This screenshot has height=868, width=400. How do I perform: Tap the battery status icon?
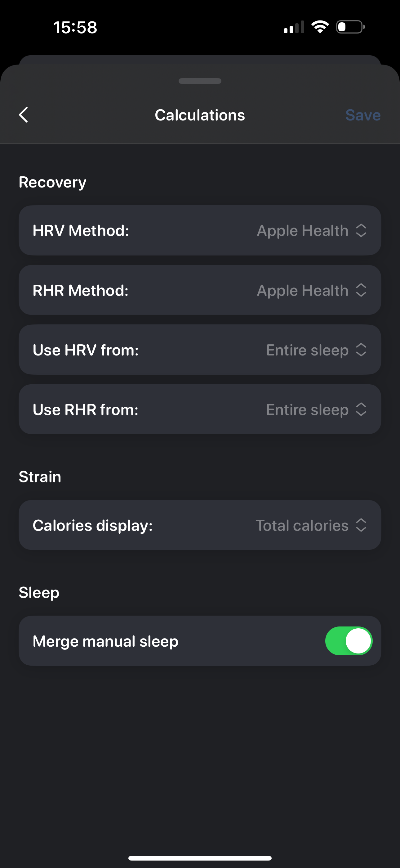pos(350,27)
